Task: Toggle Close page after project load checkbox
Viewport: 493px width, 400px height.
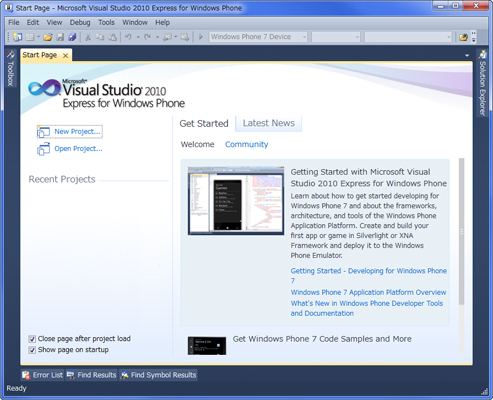Action: (x=32, y=339)
